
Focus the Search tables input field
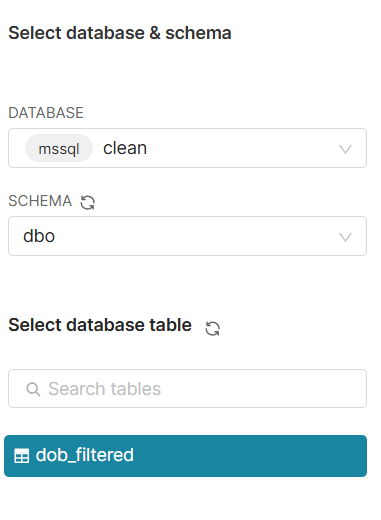[x=187, y=388]
